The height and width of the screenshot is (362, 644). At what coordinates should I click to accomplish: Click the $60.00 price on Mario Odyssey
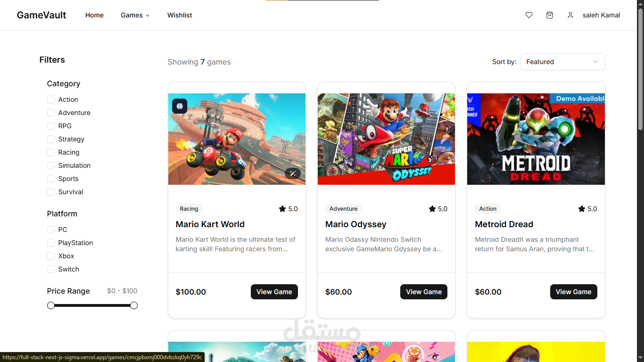click(x=339, y=292)
